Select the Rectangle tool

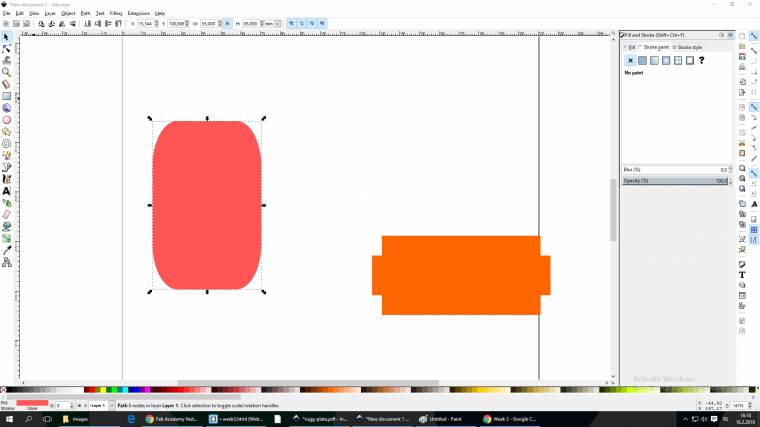6,96
